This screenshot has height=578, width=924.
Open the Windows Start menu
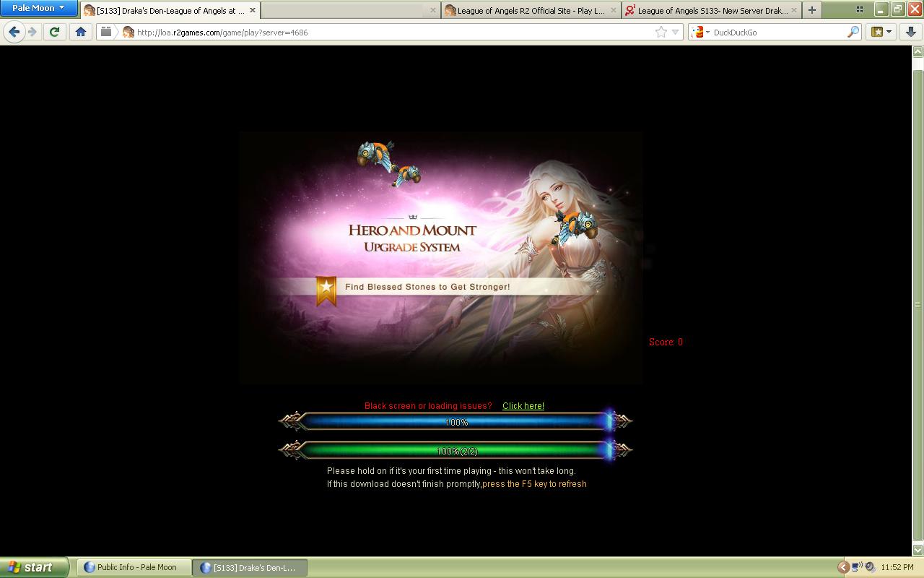(x=34, y=567)
